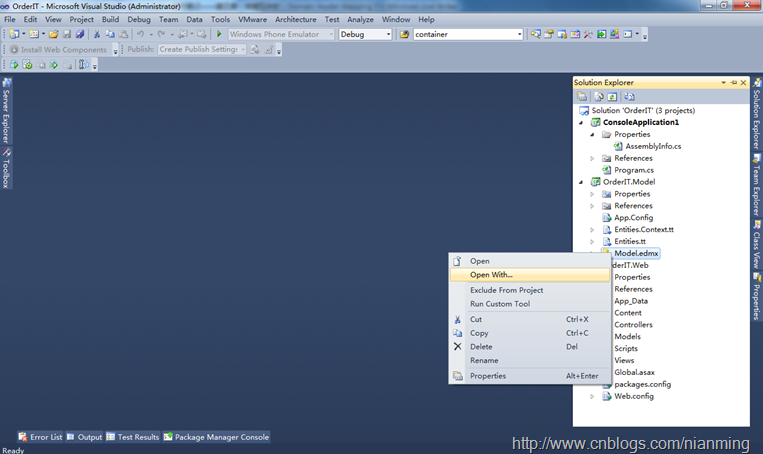Open Start Page toolbar icon
The height and width of the screenshot is (454, 763).
click(601, 34)
